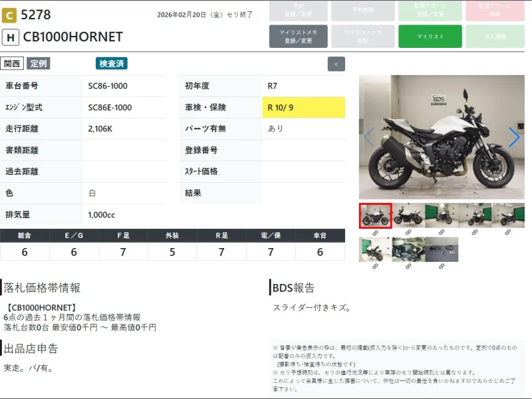The image size is (532, 399).
Task: Open マイリストメモ 登録/変更
Action: 298,37
